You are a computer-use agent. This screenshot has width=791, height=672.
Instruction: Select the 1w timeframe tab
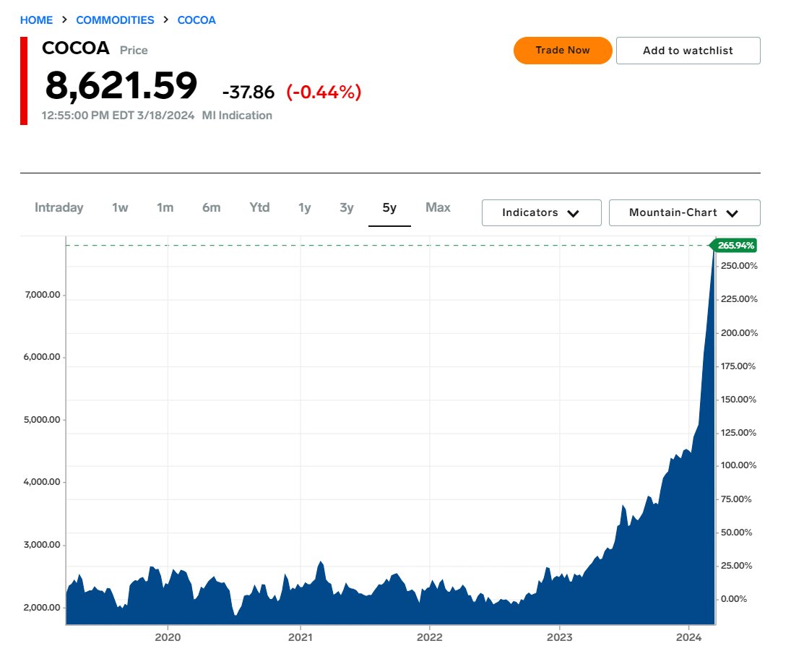pos(119,207)
